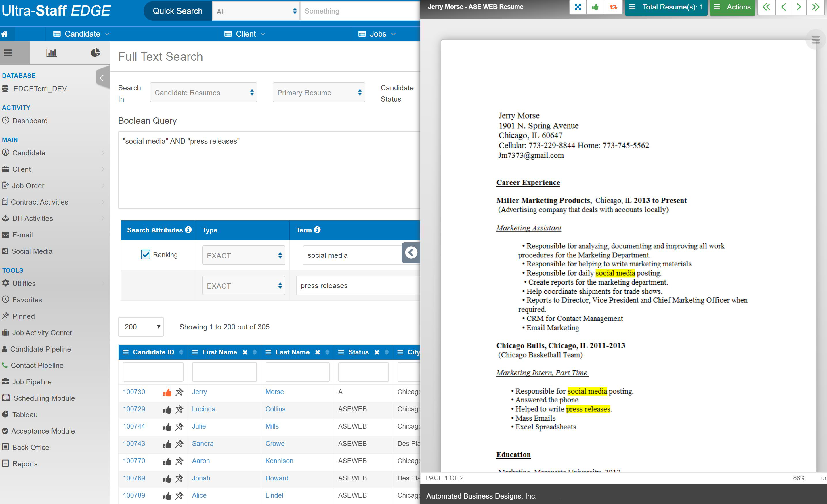Image resolution: width=827 pixels, height=504 pixels.
Task: Click the Social Media sidebar menu item
Action: 32,251
